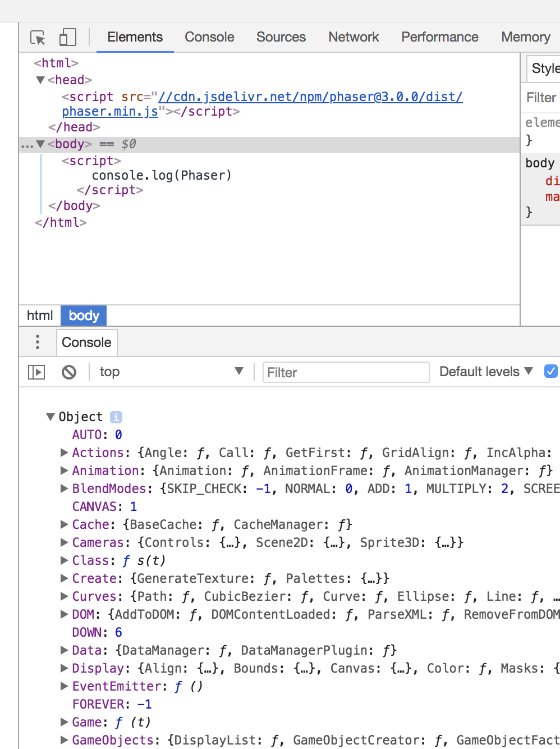Expand the BlendModes property

65,488
